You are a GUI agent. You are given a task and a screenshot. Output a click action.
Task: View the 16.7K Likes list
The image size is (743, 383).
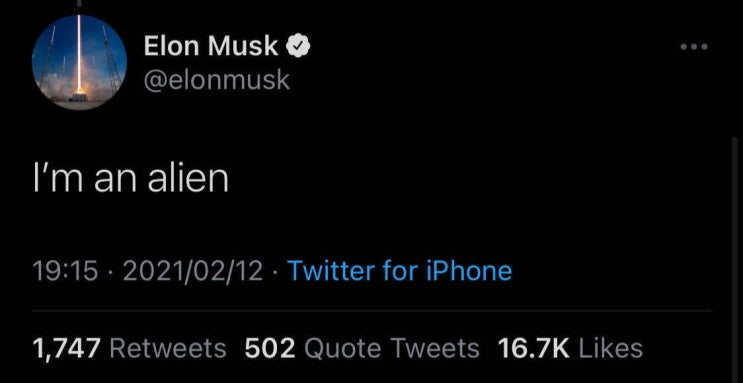pos(571,348)
